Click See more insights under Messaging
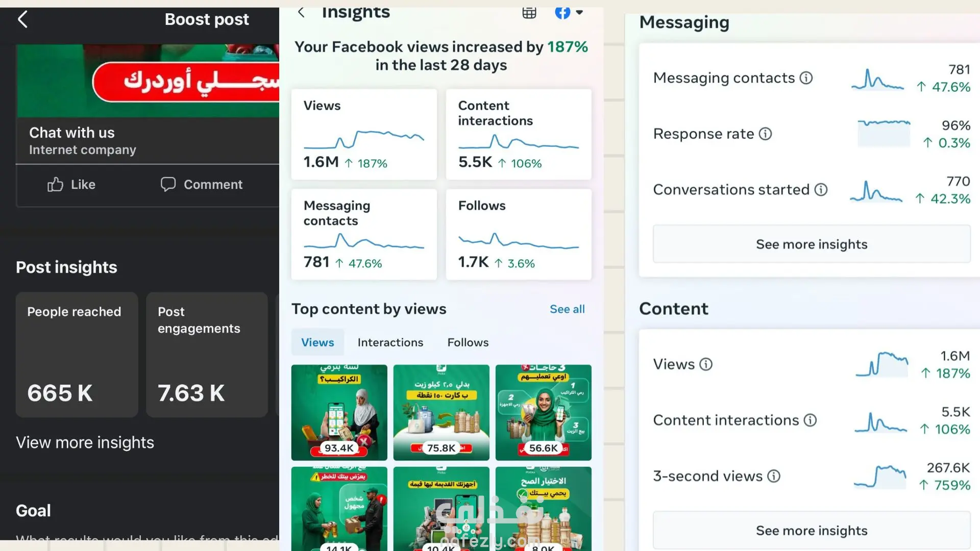 (x=812, y=244)
